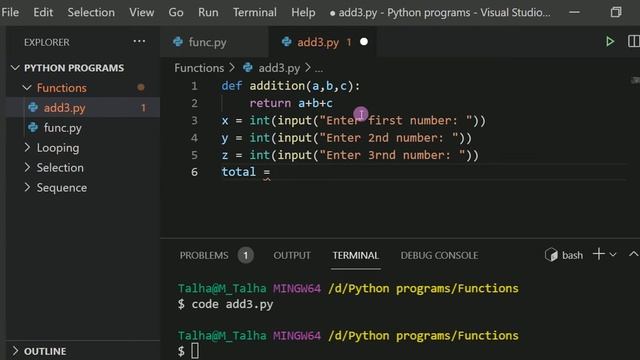Open the Selection menu

click(91, 12)
